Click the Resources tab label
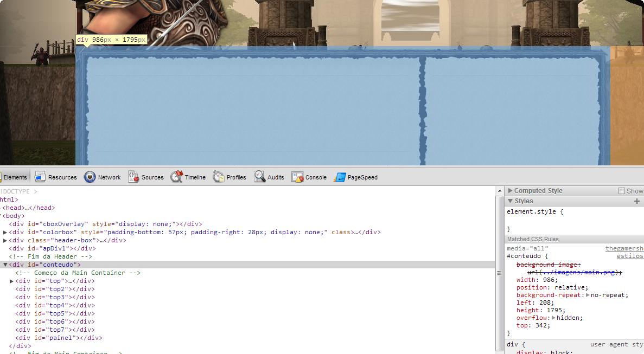 (62, 178)
